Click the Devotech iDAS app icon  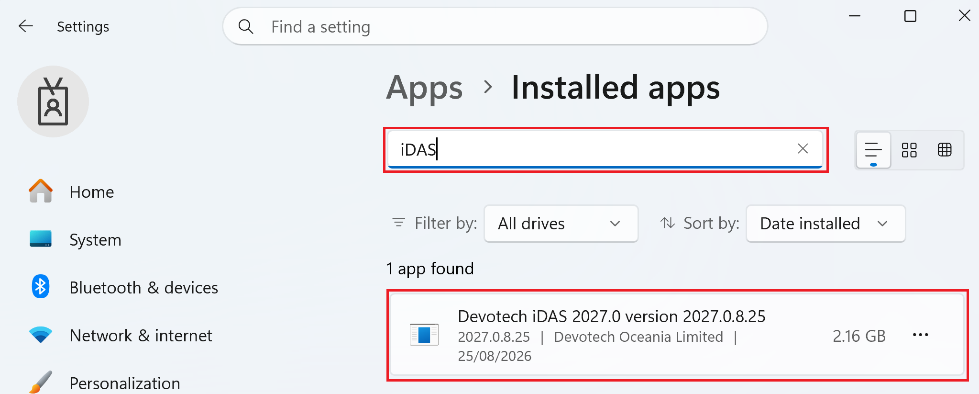(x=425, y=335)
